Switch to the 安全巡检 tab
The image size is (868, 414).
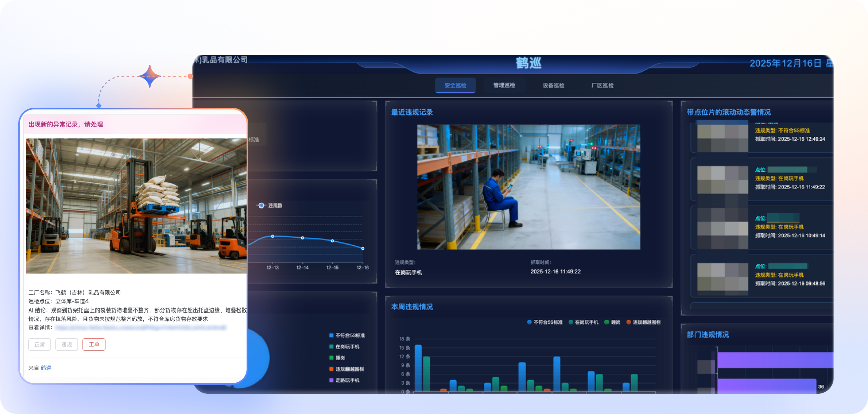pos(455,85)
